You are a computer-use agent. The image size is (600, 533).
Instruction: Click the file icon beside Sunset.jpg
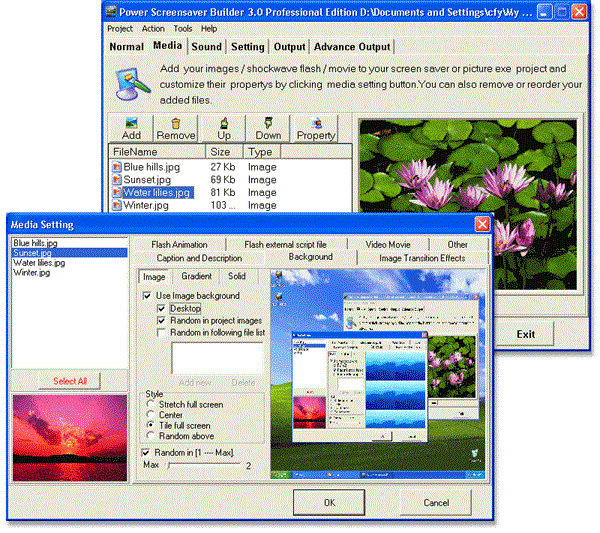pyautogui.click(x=117, y=180)
